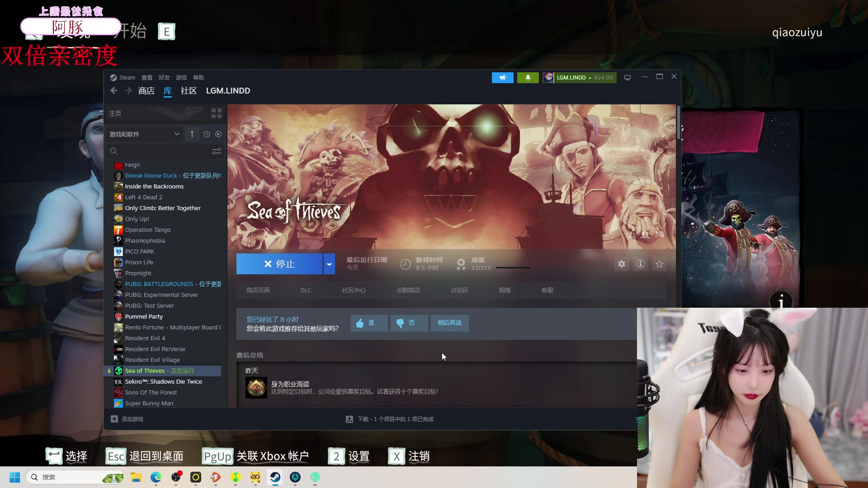Expand the dropdown arrow beside 停止
Image resolution: width=868 pixels, height=488 pixels.
pyautogui.click(x=329, y=264)
